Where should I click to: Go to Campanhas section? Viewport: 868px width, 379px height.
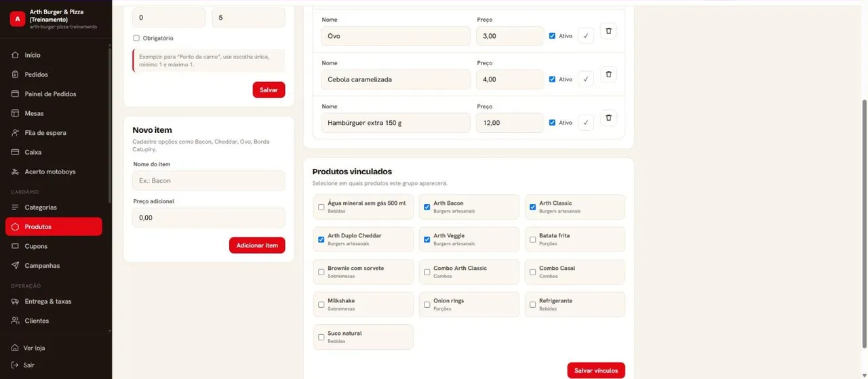click(x=54, y=266)
